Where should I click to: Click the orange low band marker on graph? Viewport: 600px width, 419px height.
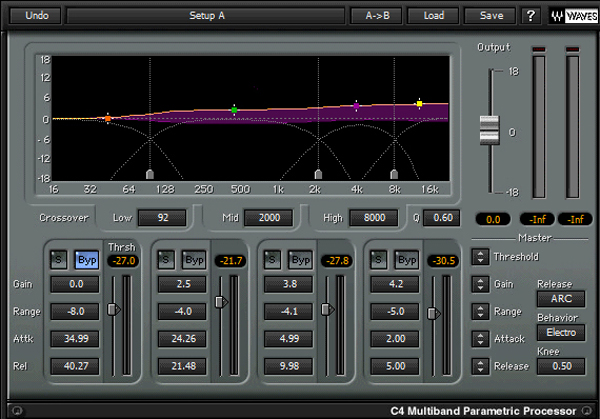click(108, 119)
